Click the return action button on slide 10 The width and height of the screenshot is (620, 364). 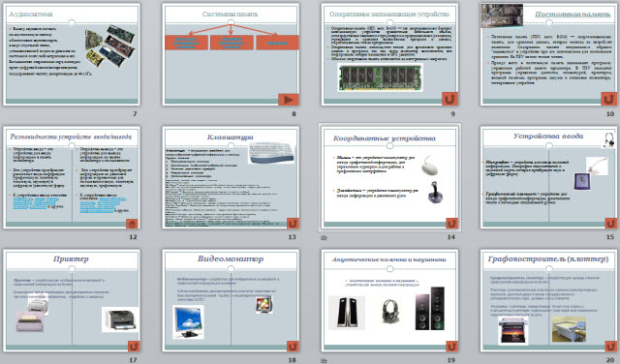click(609, 99)
